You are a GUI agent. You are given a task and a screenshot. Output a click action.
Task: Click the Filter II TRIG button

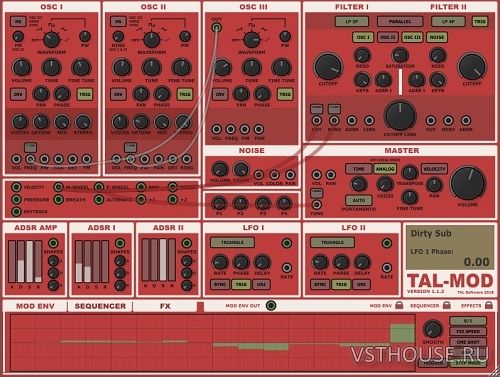[x=480, y=22]
